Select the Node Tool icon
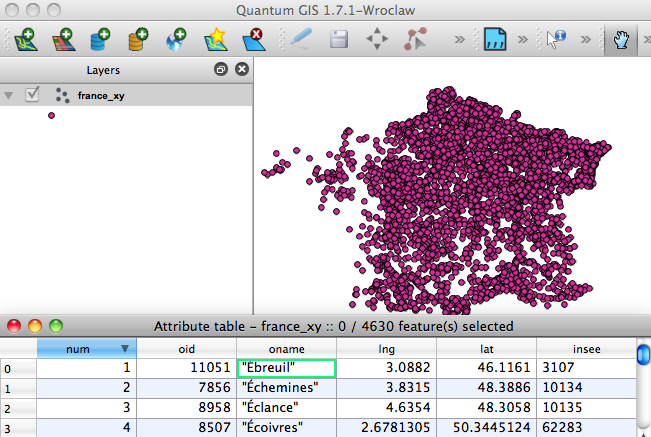Image resolution: width=651 pixels, height=437 pixels. tap(415, 39)
